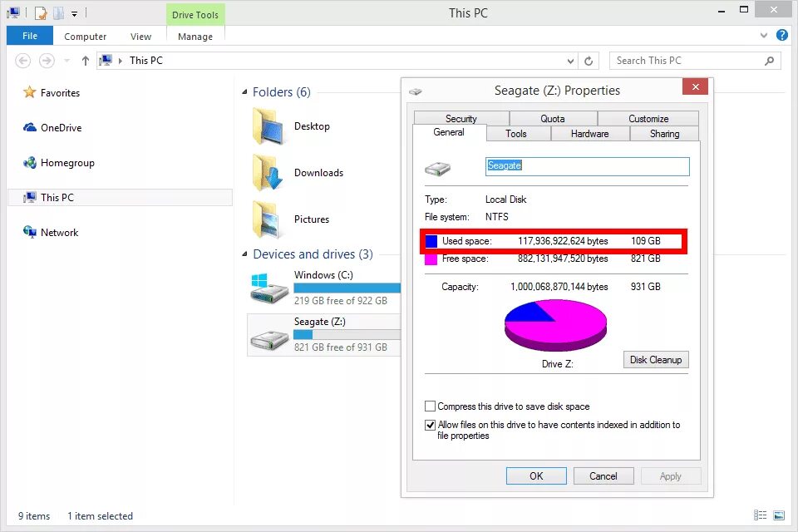
Task: Click the search magnifier icon
Action: [769, 61]
